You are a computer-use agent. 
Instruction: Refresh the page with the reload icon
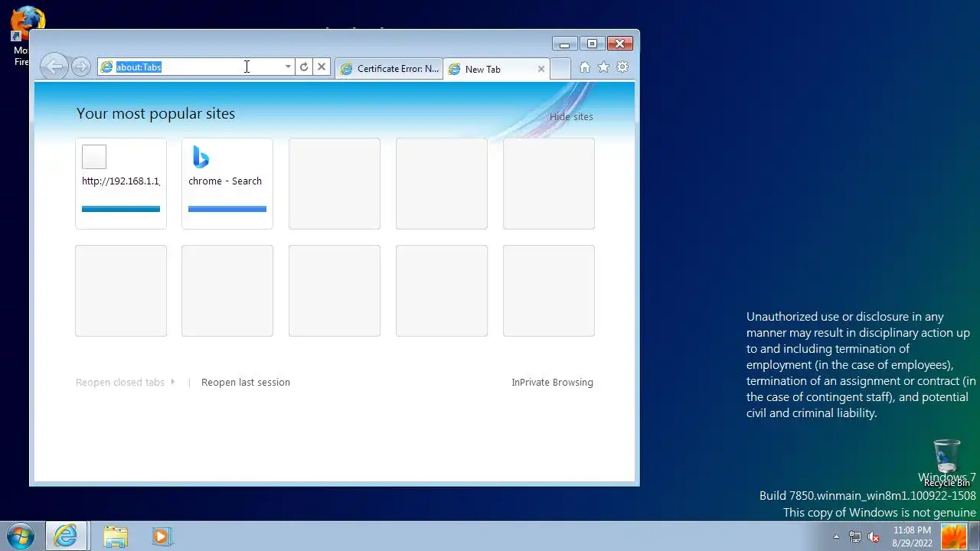click(x=304, y=67)
